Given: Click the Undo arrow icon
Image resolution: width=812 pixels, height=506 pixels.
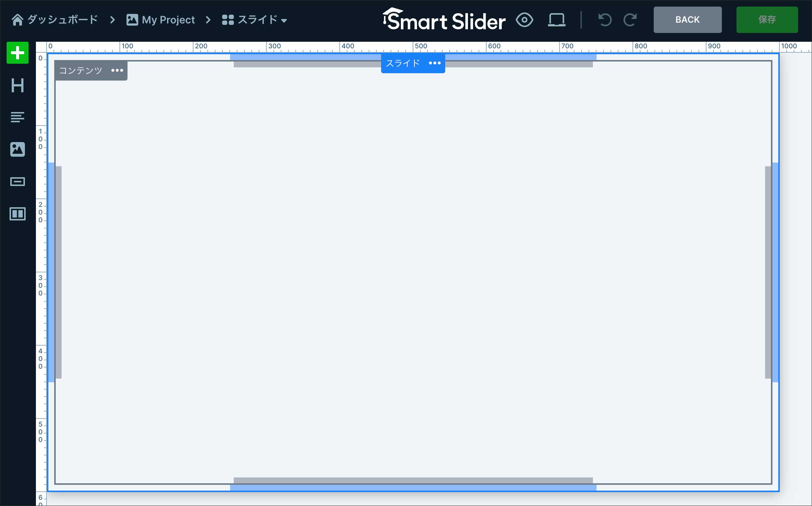Looking at the screenshot, I should click(x=605, y=20).
